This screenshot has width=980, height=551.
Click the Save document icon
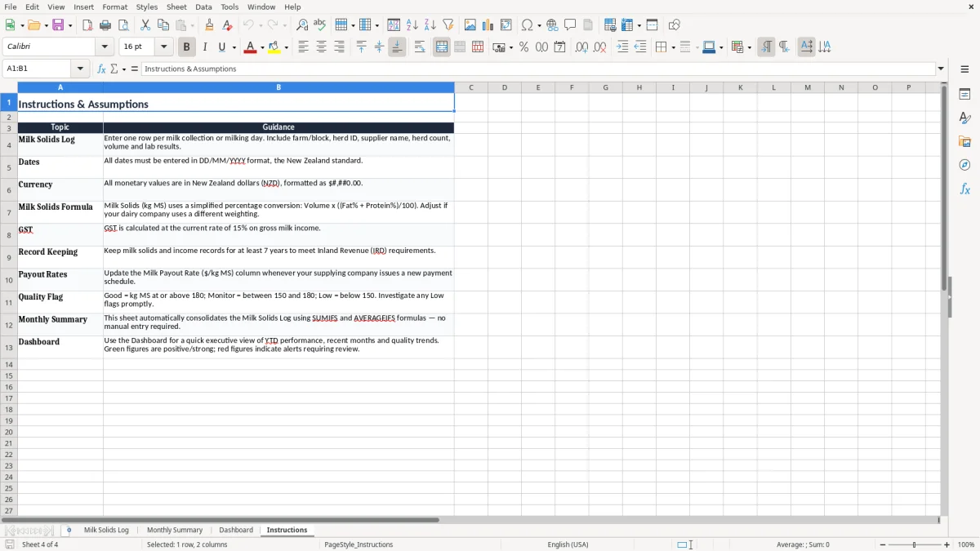pos(58,25)
